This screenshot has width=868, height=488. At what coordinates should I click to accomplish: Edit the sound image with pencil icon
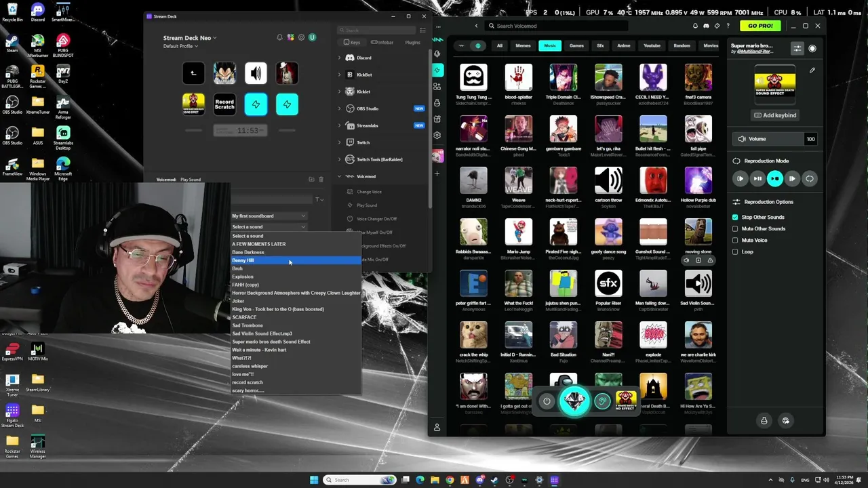tap(812, 70)
